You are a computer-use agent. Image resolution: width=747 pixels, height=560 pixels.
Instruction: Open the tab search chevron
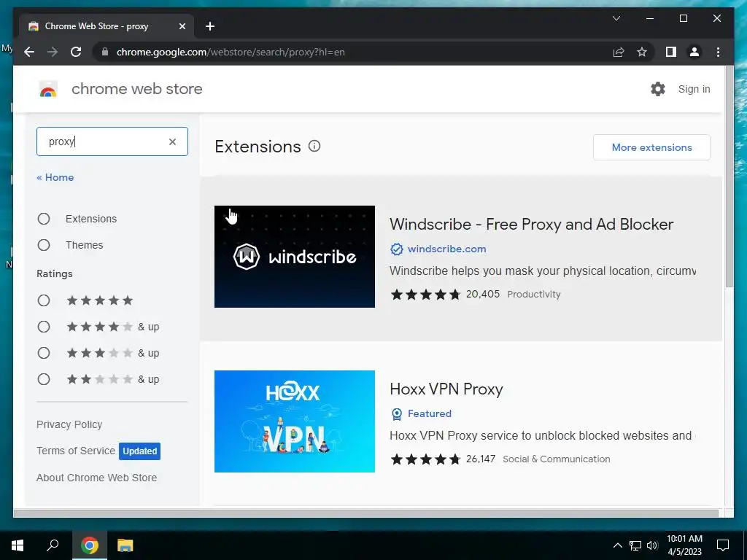(x=616, y=18)
